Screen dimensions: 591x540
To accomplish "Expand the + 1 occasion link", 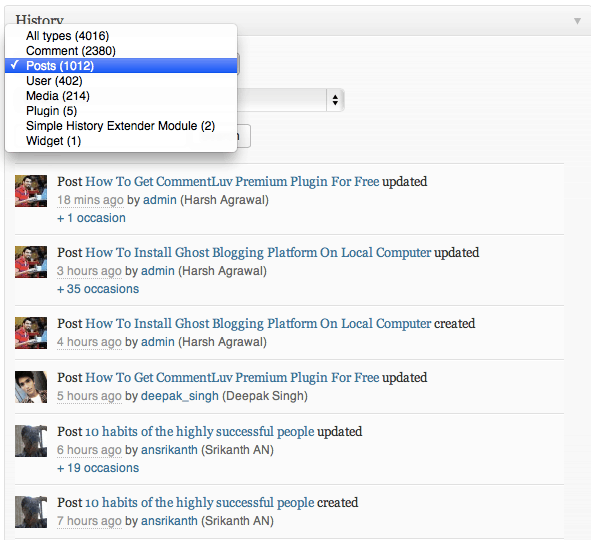I will coord(91,218).
